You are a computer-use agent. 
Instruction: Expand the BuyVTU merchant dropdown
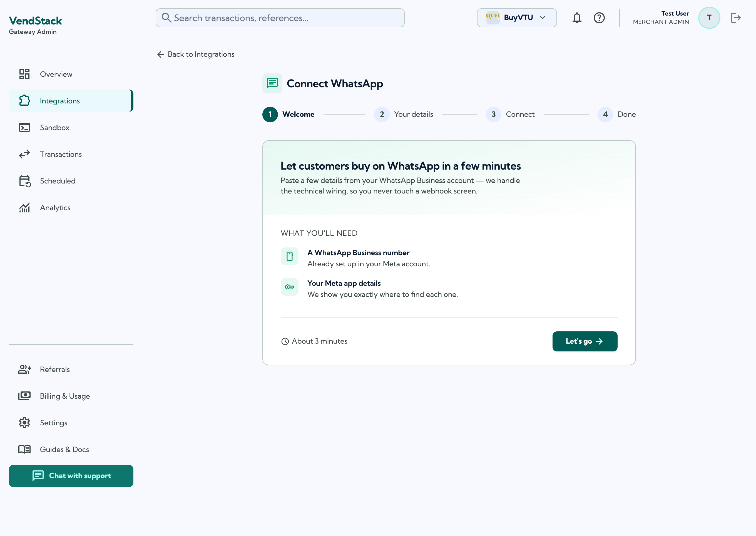[x=517, y=18]
